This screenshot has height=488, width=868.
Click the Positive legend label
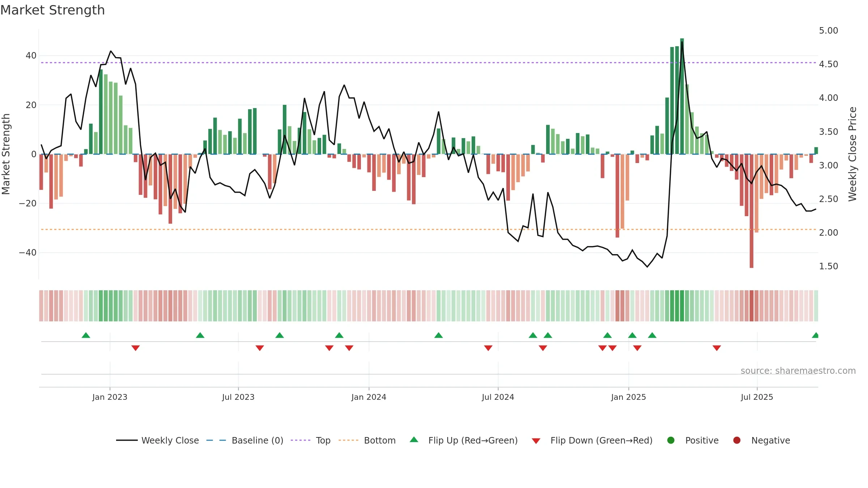702,440
